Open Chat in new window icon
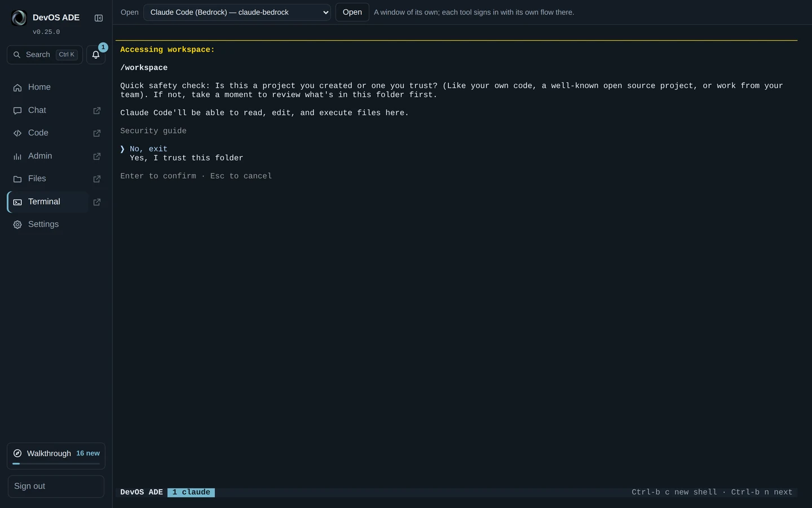Viewport: 812px width, 508px height. click(x=97, y=111)
